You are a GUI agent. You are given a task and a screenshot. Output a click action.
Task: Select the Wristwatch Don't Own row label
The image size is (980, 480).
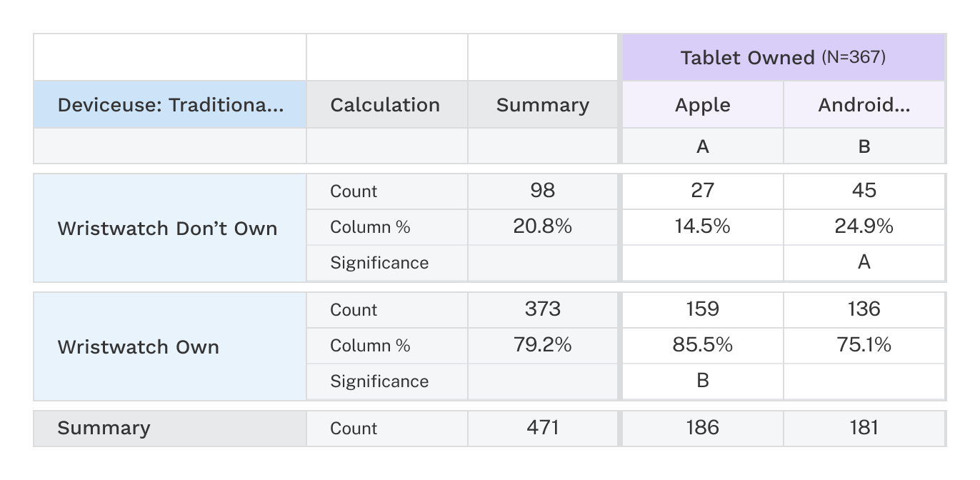tap(167, 229)
